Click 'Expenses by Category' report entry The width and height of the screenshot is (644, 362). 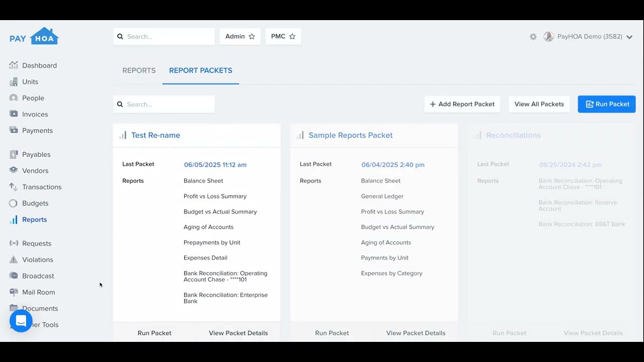(391, 273)
